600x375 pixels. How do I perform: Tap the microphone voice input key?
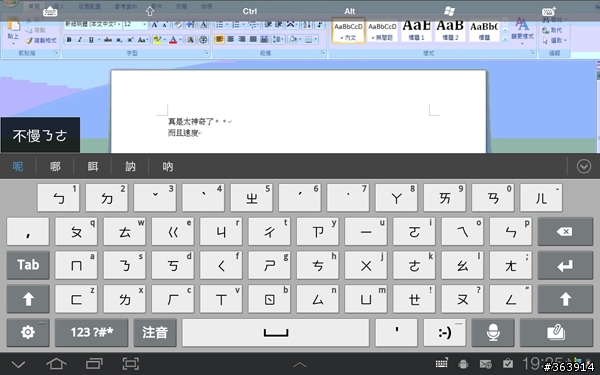[493, 332]
